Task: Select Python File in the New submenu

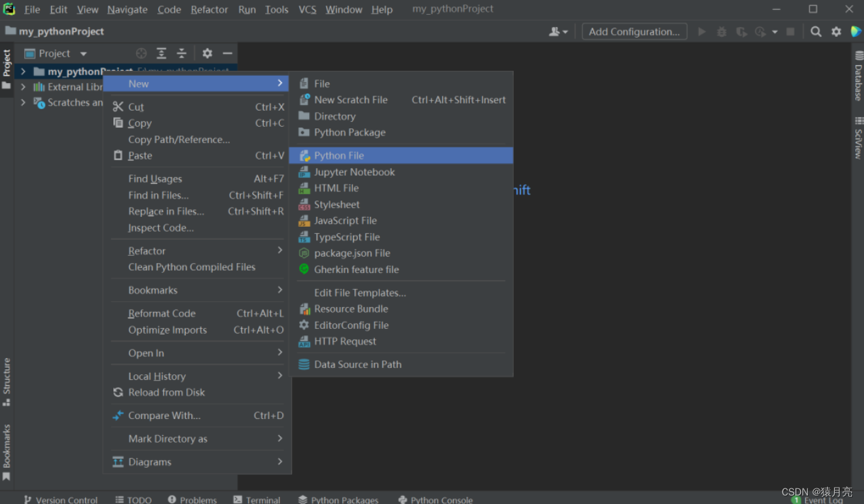Action: [400, 155]
